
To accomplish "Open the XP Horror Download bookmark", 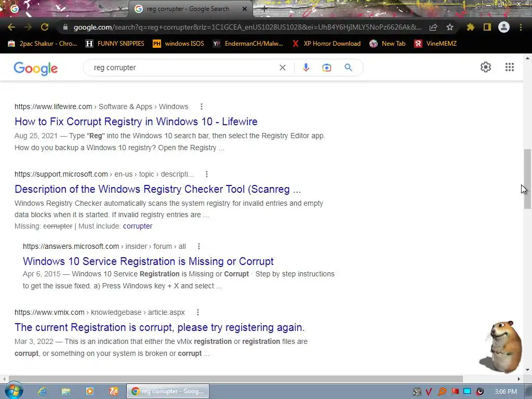I will (x=326, y=44).
